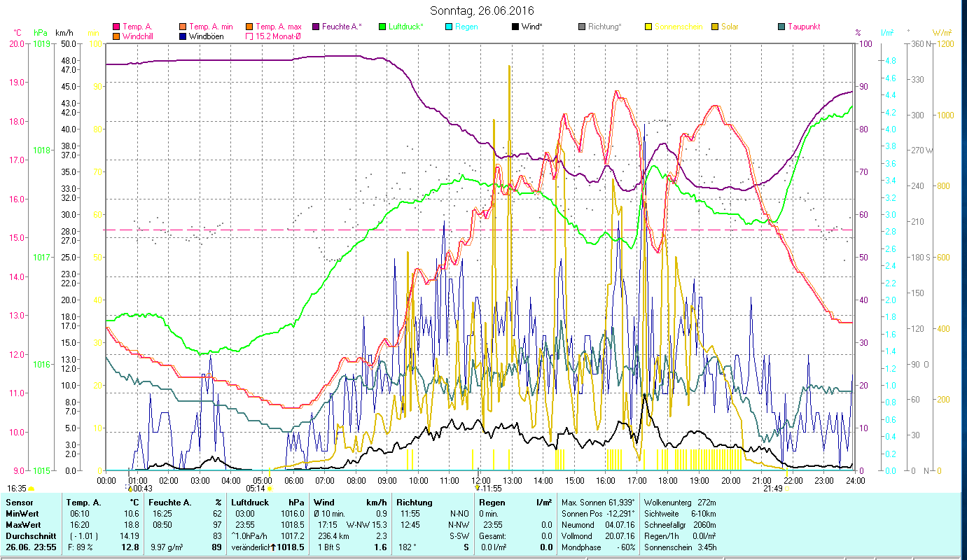Click the Taupunkt legend label
The height and width of the screenshot is (560, 967).
tap(804, 27)
